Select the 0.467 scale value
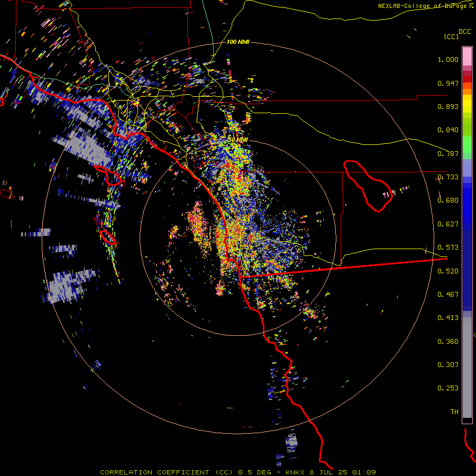Screen dimensions: 476x476 [448, 295]
